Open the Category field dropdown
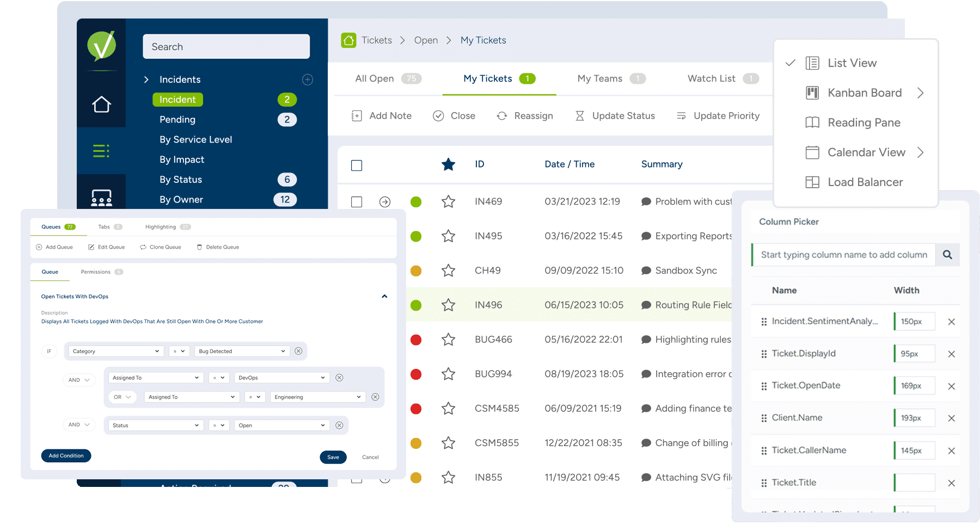Image resolution: width=980 pixels, height=525 pixels. [115, 351]
